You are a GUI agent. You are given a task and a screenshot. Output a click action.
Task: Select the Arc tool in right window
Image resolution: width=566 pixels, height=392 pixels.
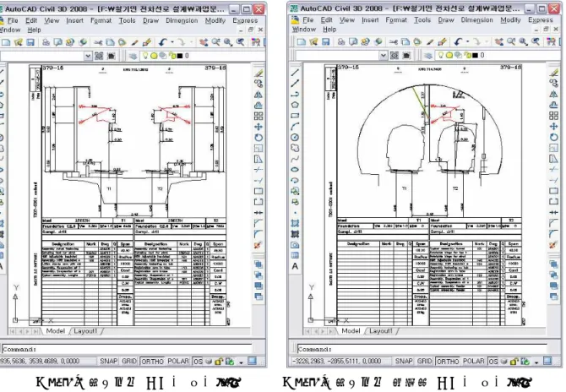pos(295,127)
